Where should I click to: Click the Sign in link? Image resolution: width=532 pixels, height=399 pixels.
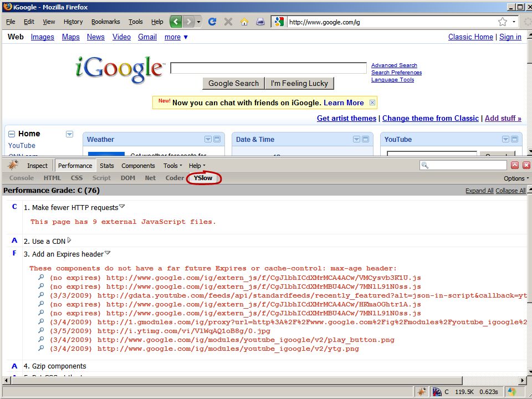tap(510, 37)
